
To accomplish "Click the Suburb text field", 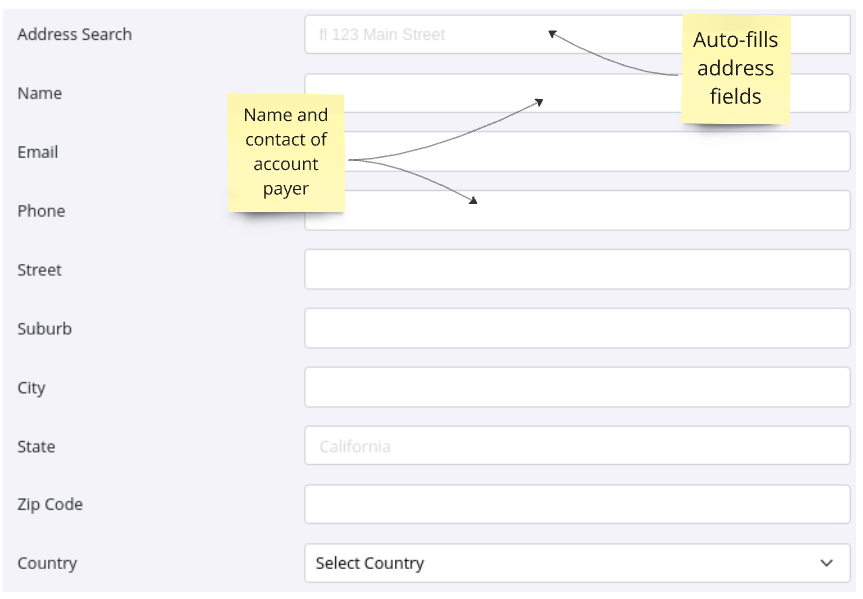I will [x=577, y=329].
